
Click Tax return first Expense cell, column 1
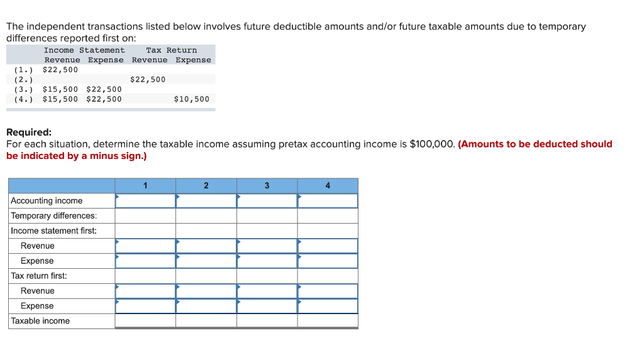[x=145, y=306]
